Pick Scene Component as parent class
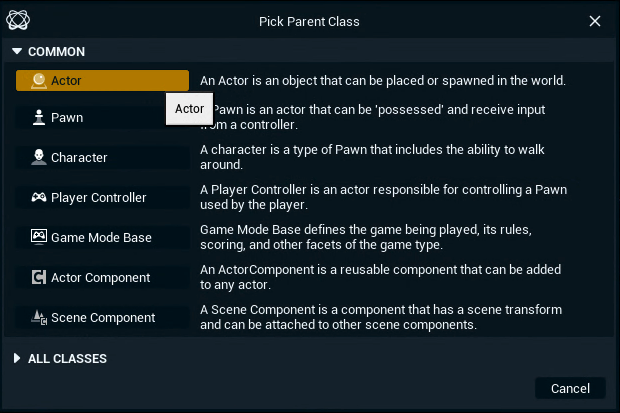This screenshot has width=620, height=413. [x=102, y=317]
